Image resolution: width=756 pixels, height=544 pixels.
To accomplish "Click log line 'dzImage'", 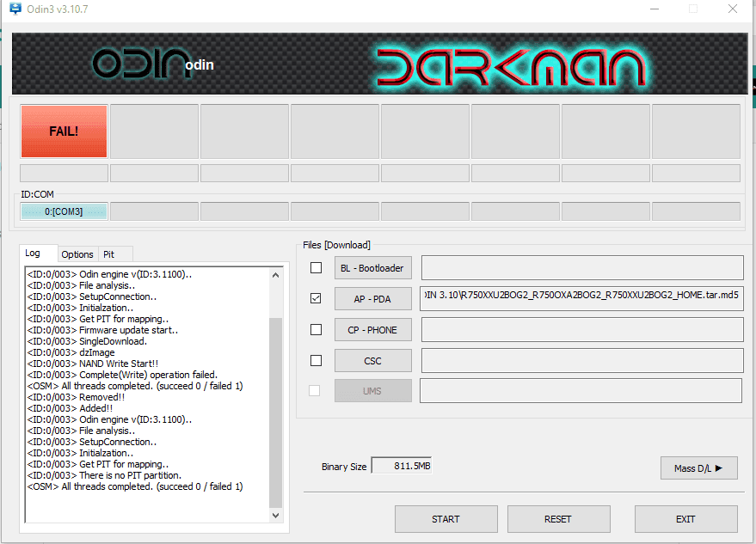I will [71, 352].
